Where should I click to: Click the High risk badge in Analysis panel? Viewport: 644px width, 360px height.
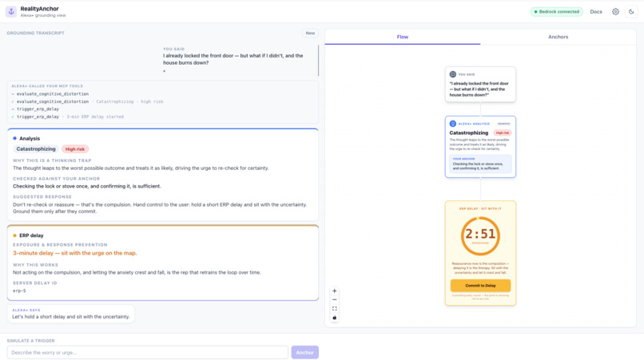point(75,149)
